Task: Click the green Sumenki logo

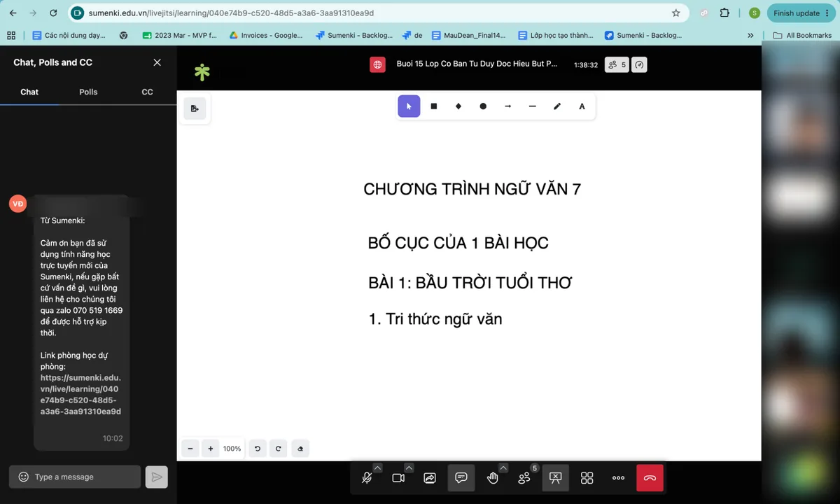Action: click(202, 72)
